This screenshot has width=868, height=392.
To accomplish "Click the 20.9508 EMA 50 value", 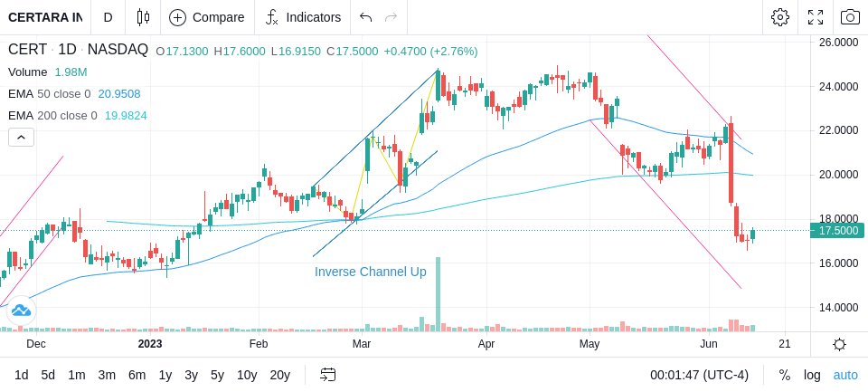I will [119, 94].
